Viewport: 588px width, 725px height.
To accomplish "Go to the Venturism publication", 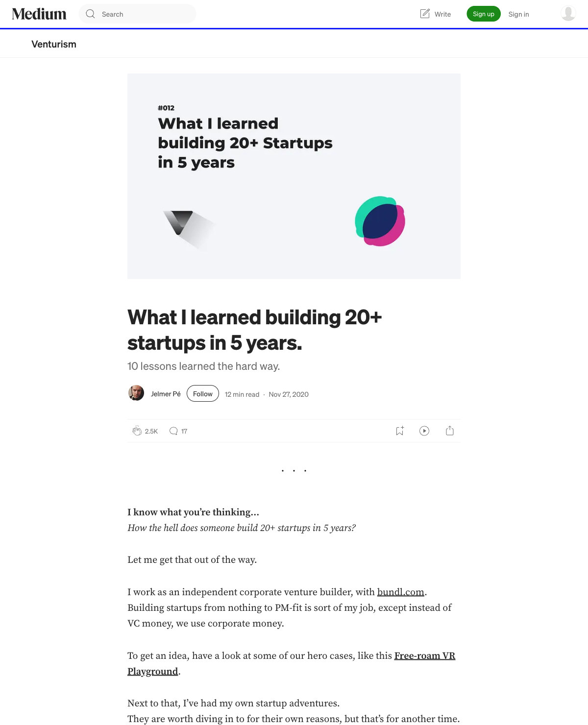I will (54, 44).
